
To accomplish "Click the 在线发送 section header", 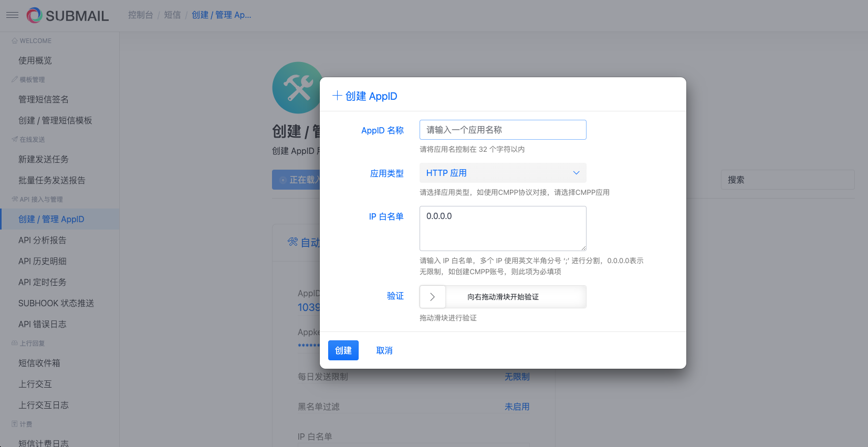I will pos(28,140).
